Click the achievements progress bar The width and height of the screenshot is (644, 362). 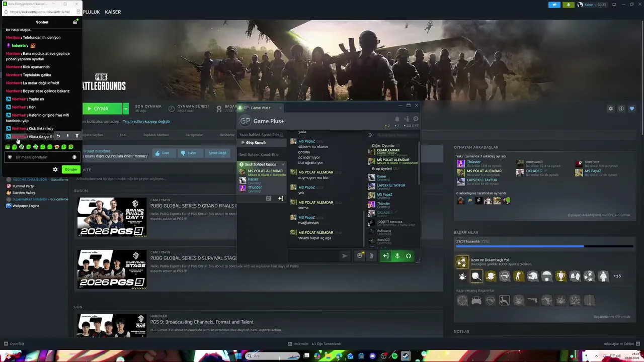tap(545, 246)
